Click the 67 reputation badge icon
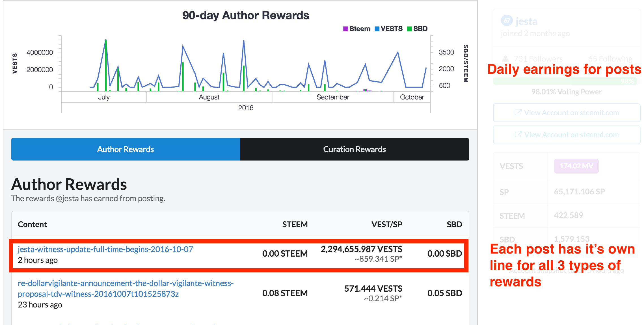Image resolution: width=644 pixels, height=325 pixels. 507,20
